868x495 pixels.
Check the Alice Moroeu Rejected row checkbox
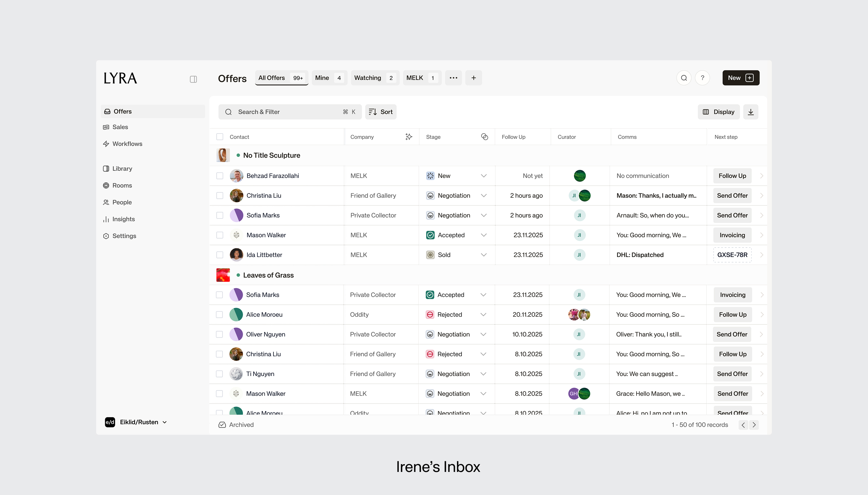click(219, 315)
